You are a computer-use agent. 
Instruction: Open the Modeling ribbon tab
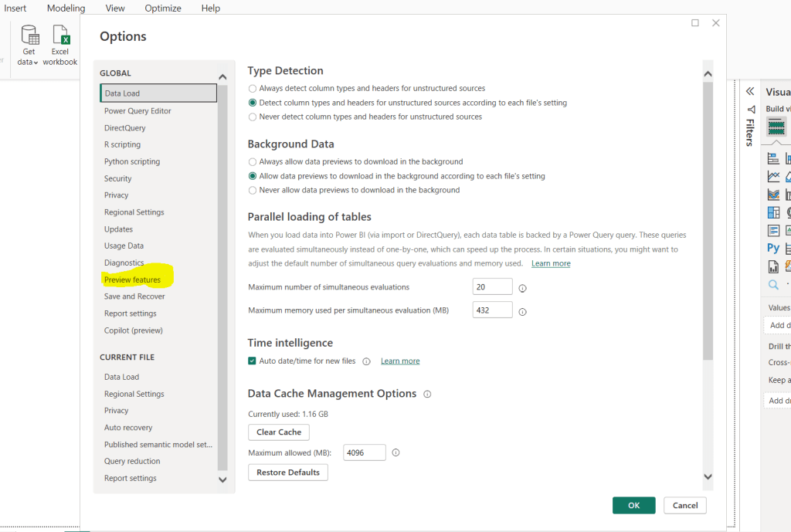(x=66, y=8)
